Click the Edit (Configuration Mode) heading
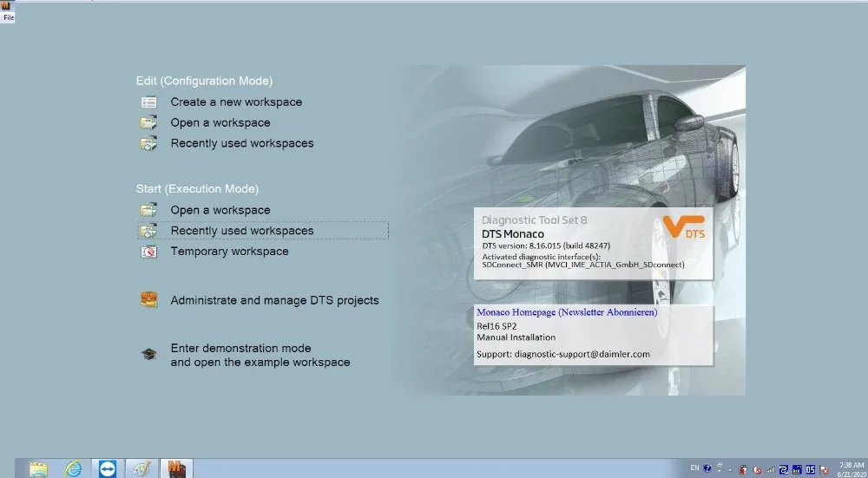868x478 pixels. click(204, 81)
